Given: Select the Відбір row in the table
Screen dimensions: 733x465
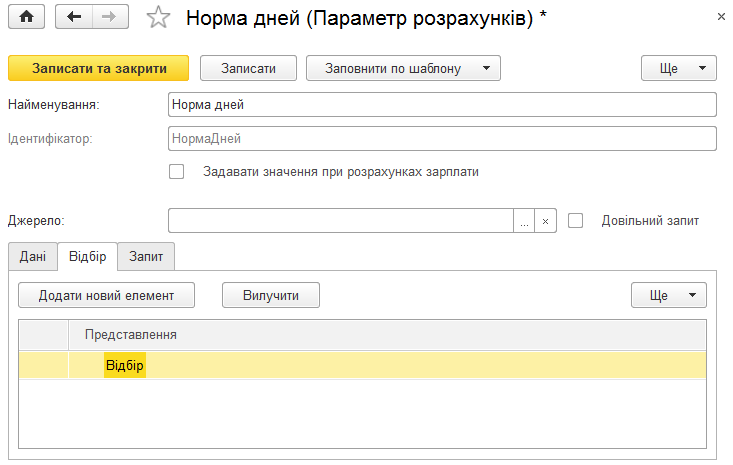Looking at the screenshot, I should point(362,365).
